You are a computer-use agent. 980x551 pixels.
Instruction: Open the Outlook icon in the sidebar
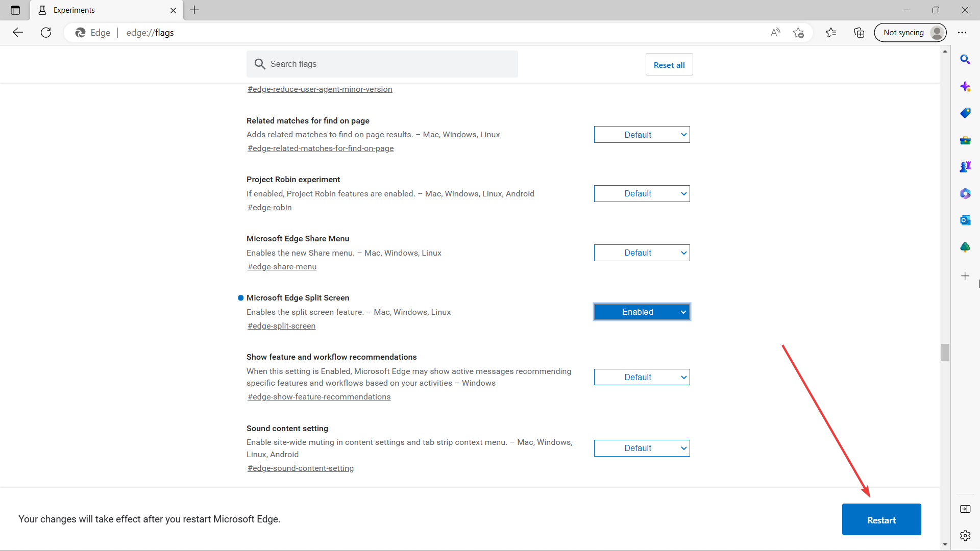point(965,220)
